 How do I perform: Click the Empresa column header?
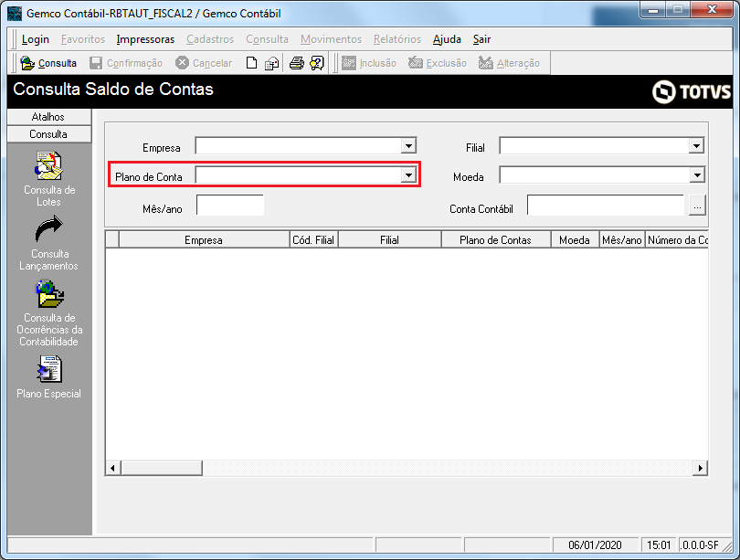(x=204, y=239)
